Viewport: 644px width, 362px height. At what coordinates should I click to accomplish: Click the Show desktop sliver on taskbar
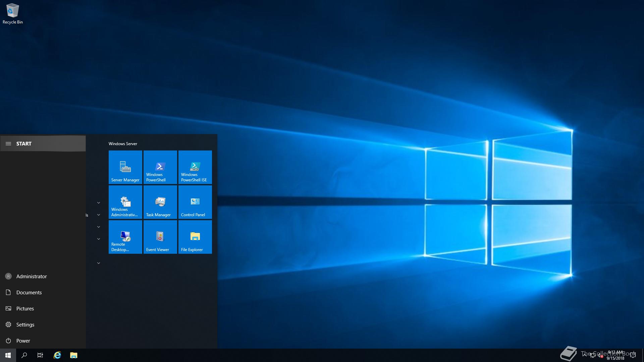pos(643,355)
